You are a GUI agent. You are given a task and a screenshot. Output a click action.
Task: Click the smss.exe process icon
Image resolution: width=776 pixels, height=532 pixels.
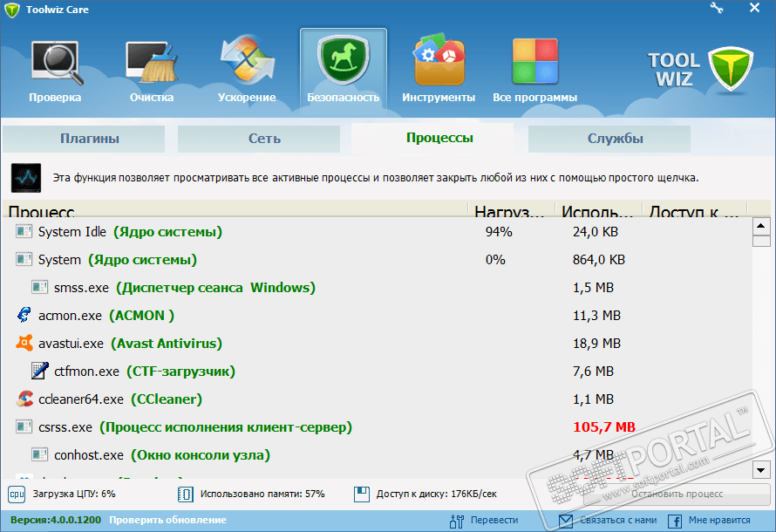[39, 287]
